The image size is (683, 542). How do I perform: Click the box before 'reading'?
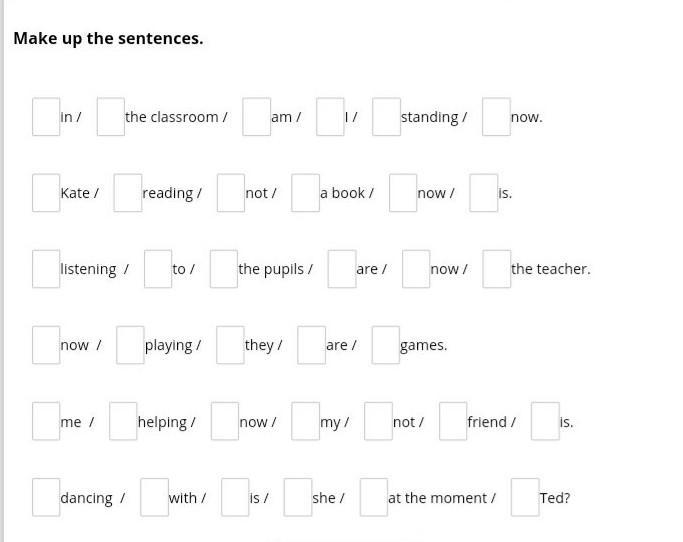128,193
